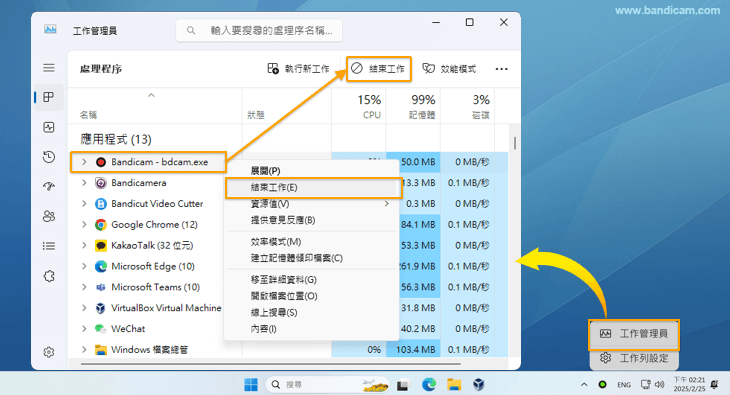
Task: Expand the KakaoTalk (32 位元) process row
Action: point(84,245)
